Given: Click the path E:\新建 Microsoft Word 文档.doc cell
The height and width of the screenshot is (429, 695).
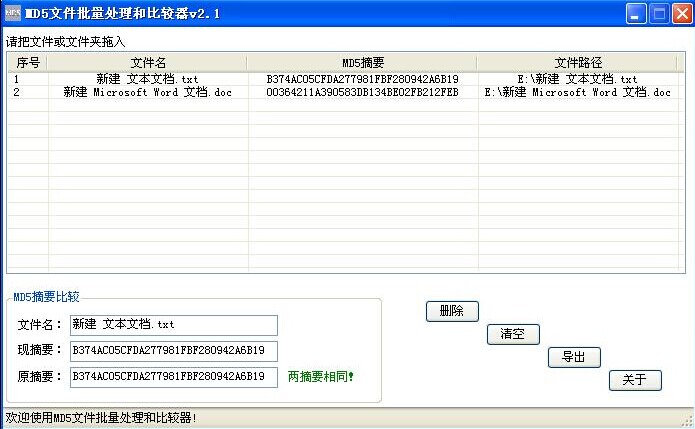Looking at the screenshot, I should coord(578,92).
